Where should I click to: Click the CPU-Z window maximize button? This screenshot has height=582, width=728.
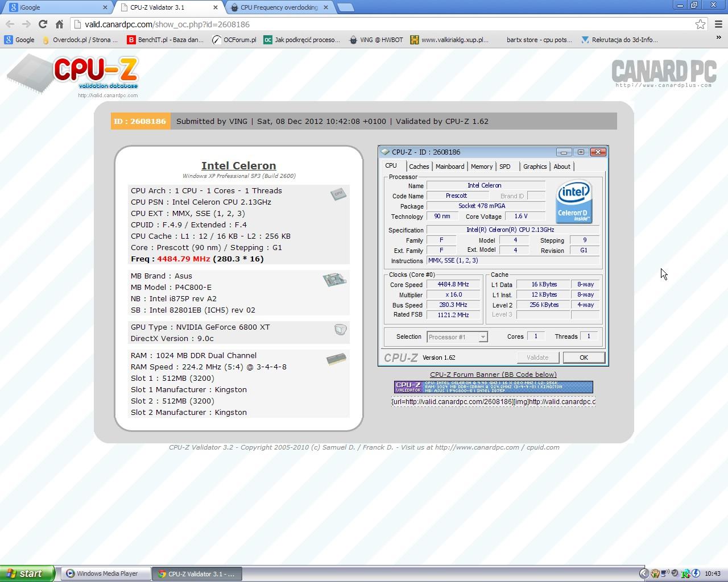click(581, 152)
